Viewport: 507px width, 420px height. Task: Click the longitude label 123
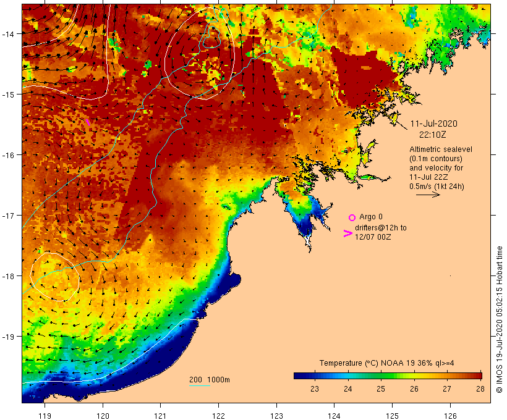point(276,416)
